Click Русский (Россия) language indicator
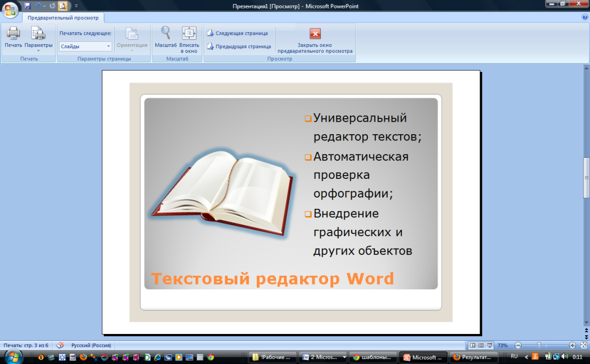 pyautogui.click(x=91, y=345)
